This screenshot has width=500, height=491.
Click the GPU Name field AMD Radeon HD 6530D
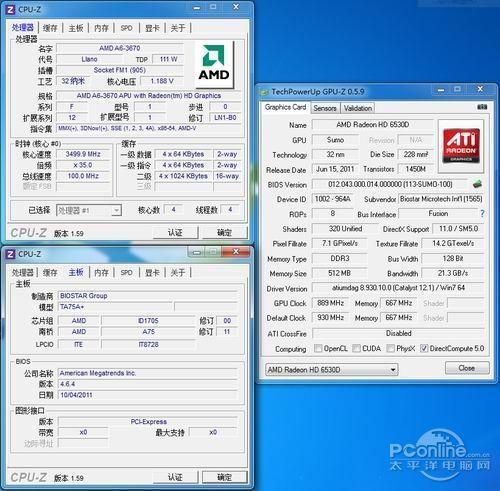(372, 125)
